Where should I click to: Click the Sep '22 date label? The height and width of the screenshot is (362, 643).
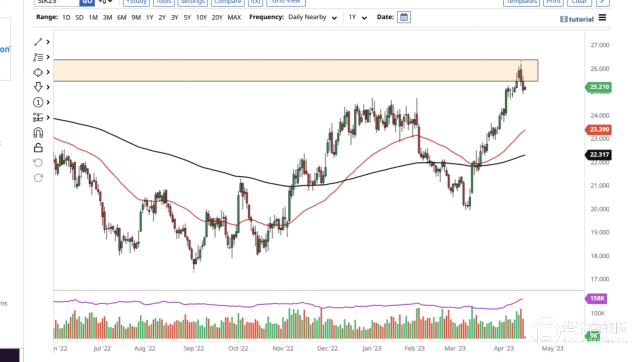(194, 348)
